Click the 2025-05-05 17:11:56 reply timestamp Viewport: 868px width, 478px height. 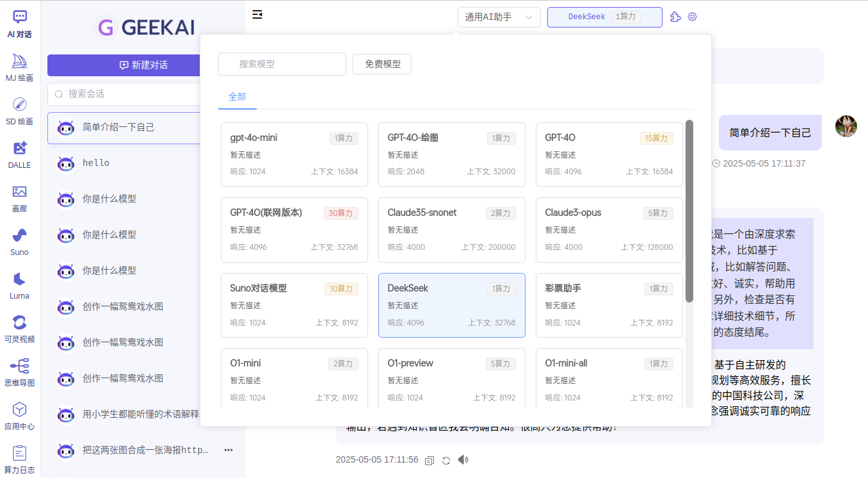[377, 459]
